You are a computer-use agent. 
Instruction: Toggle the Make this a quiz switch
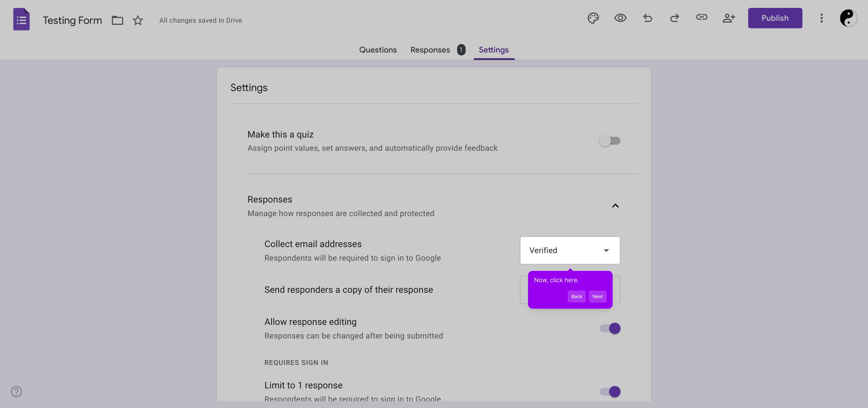click(610, 141)
